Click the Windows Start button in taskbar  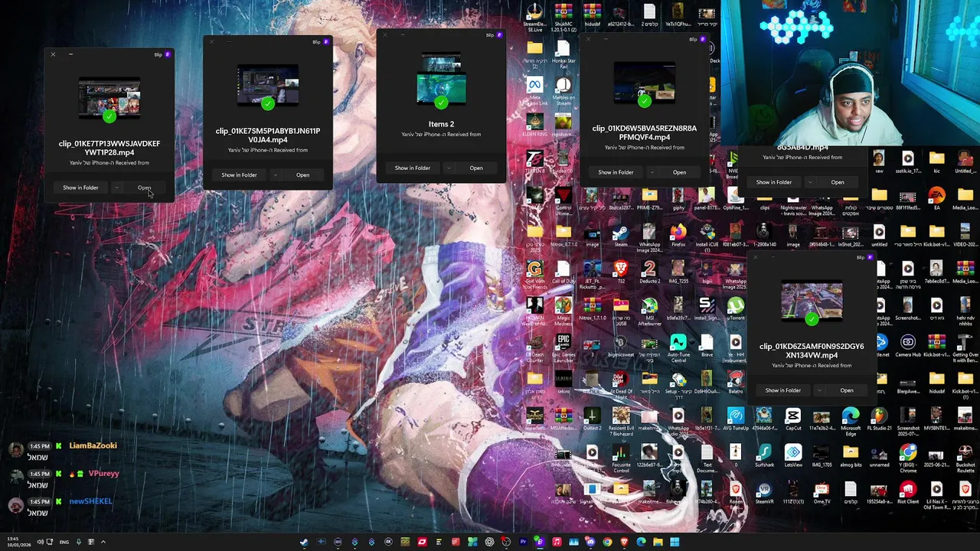pos(675,542)
